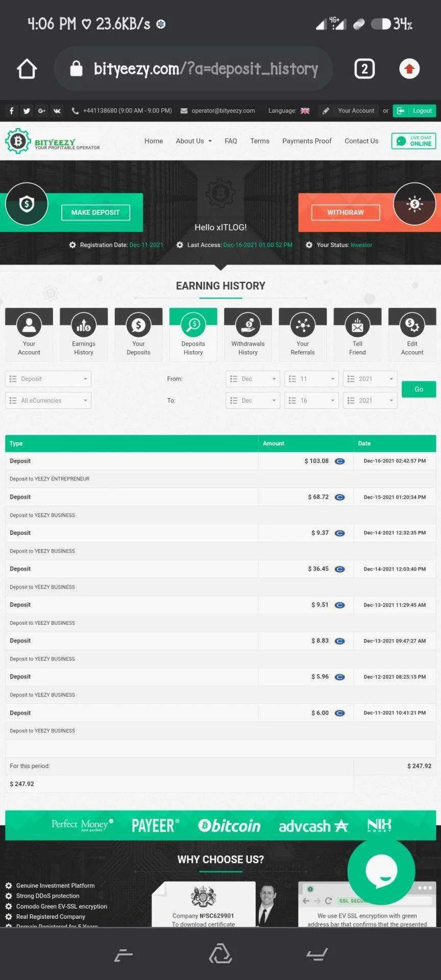The width and height of the screenshot is (441, 980).
Task: Open the From month dropdown showing Dec
Action: [x=253, y=379]
